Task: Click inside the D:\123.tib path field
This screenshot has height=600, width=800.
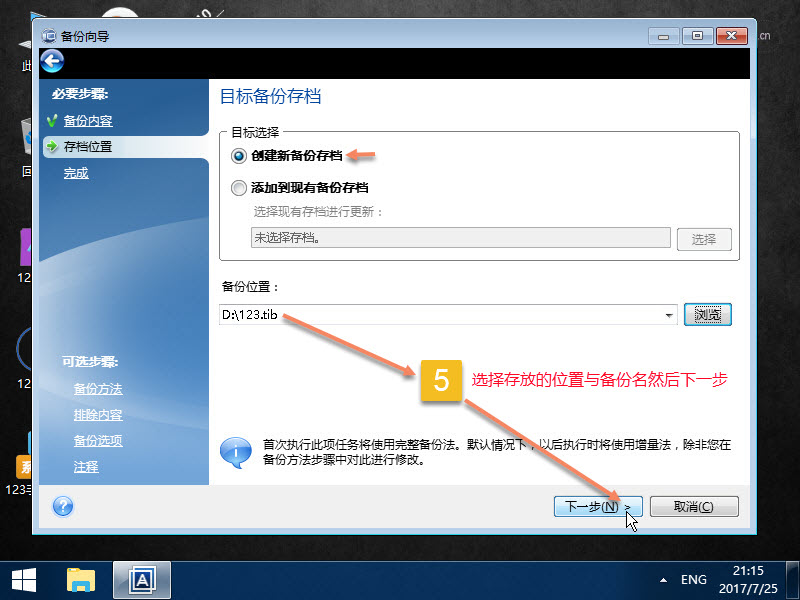Action: [x=400, y=314]
